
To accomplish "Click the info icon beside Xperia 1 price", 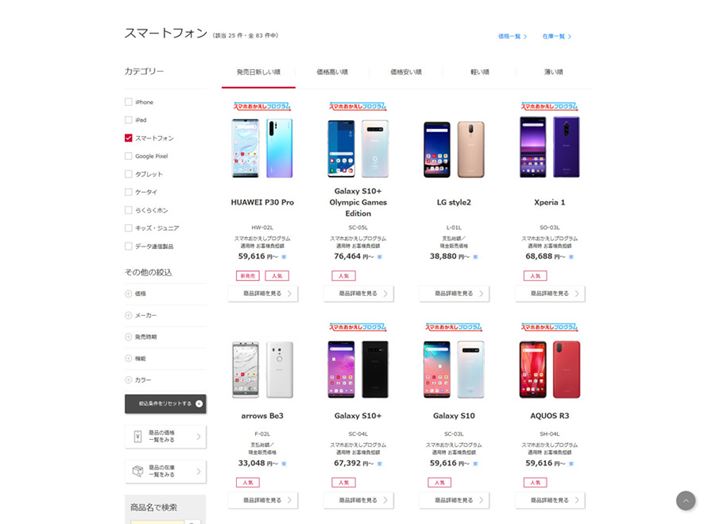I will tap(571, 257).
